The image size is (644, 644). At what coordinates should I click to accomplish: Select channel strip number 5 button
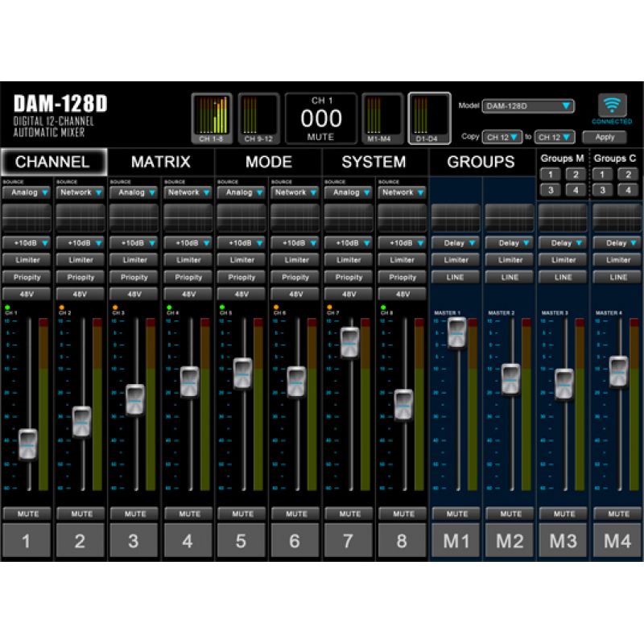(241, 541)
